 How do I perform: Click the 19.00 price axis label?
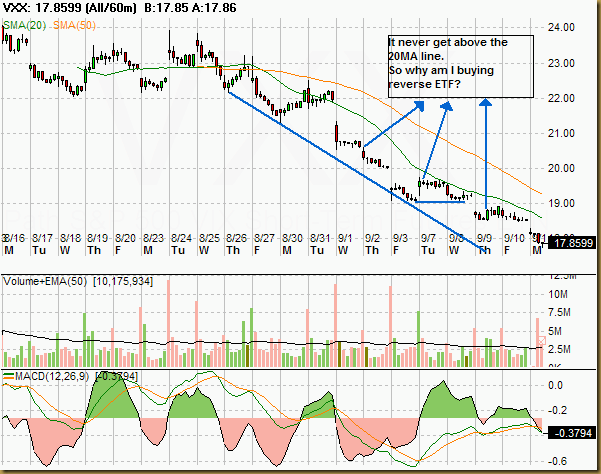click(562, 203)
